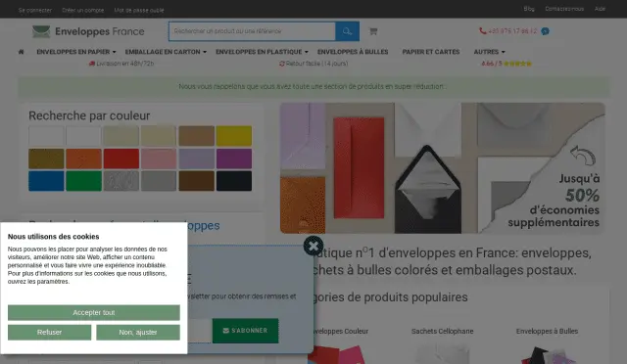The image size is (627, 364).
Task: Select the black color swatch
Action: [x=234, y=181]
